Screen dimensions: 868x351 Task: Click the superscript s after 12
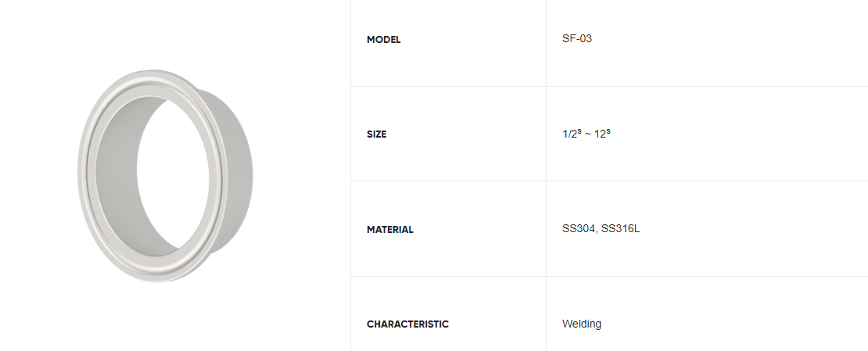[x=608, y=131]
